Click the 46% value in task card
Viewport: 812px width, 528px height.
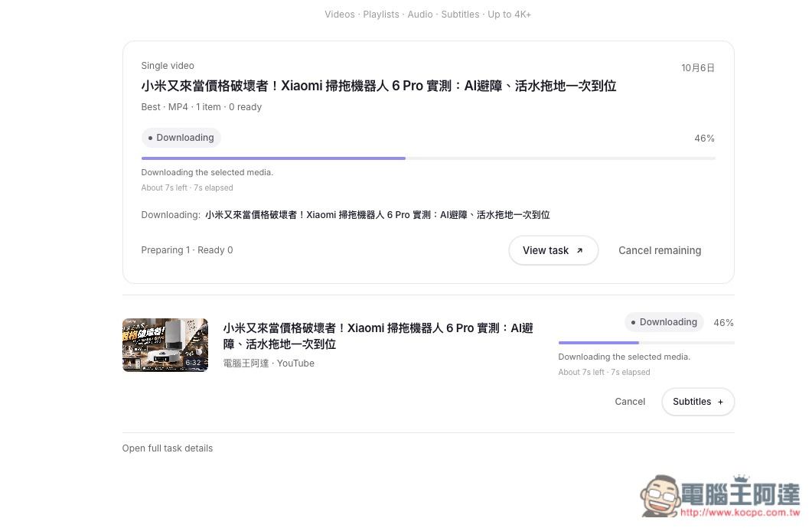tap(704, 139)
